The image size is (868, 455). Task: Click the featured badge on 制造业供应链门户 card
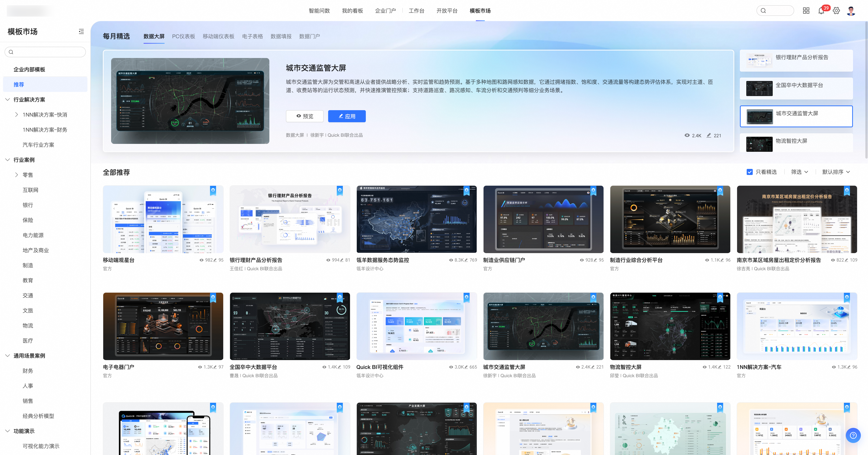coord(593,191)
